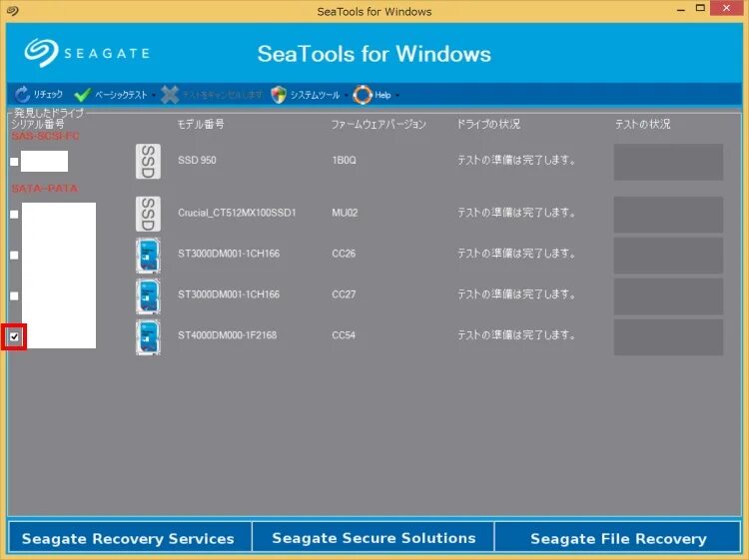This screenshot has height=560, width=749.
Task: Click the テストの状況 column header
Action: (x=642, y=124)
